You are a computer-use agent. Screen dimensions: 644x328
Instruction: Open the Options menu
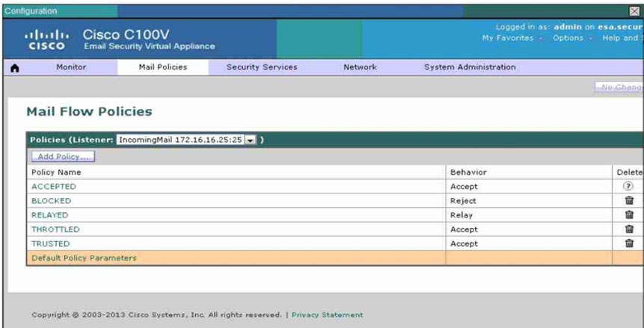(x=568, y=38)
